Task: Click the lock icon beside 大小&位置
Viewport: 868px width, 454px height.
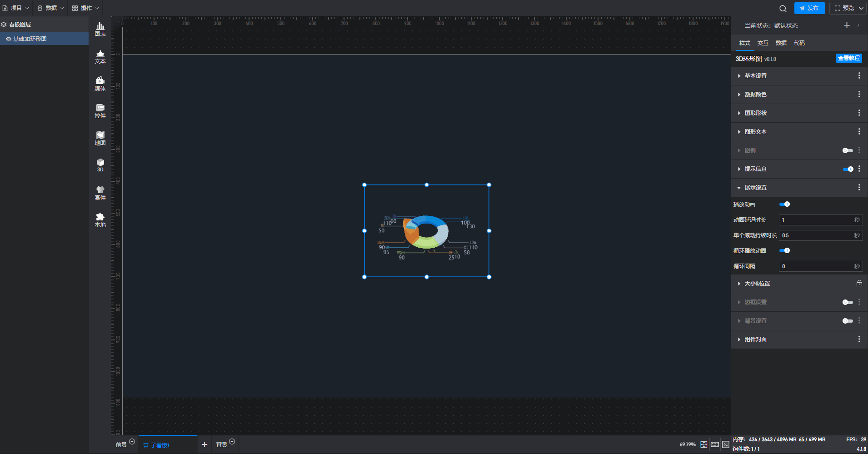Action: click(x=859, y=283)
